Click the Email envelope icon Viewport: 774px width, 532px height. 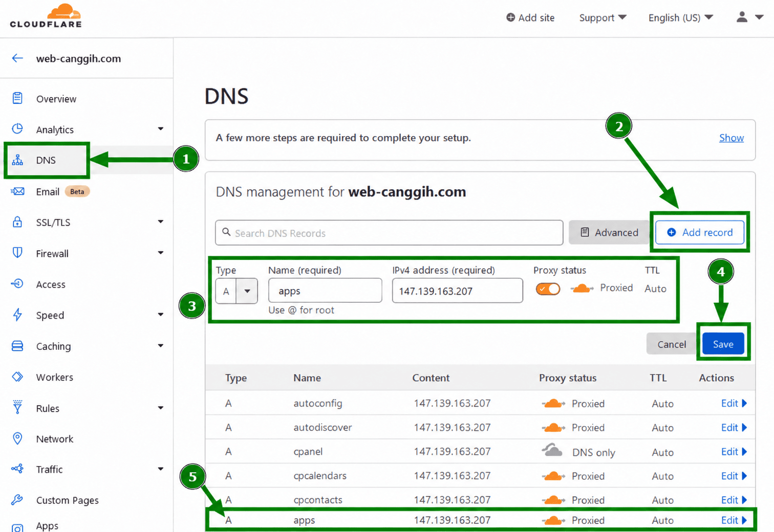pos(17,191)
